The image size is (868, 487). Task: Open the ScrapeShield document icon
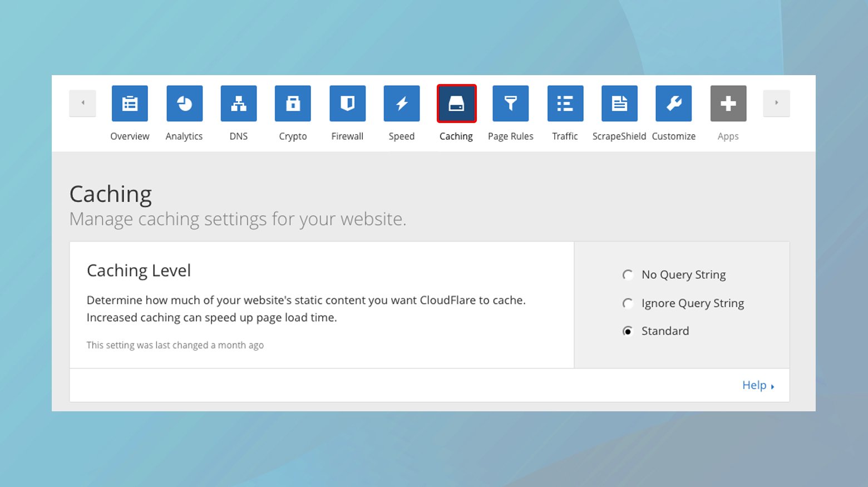point(619,104)
